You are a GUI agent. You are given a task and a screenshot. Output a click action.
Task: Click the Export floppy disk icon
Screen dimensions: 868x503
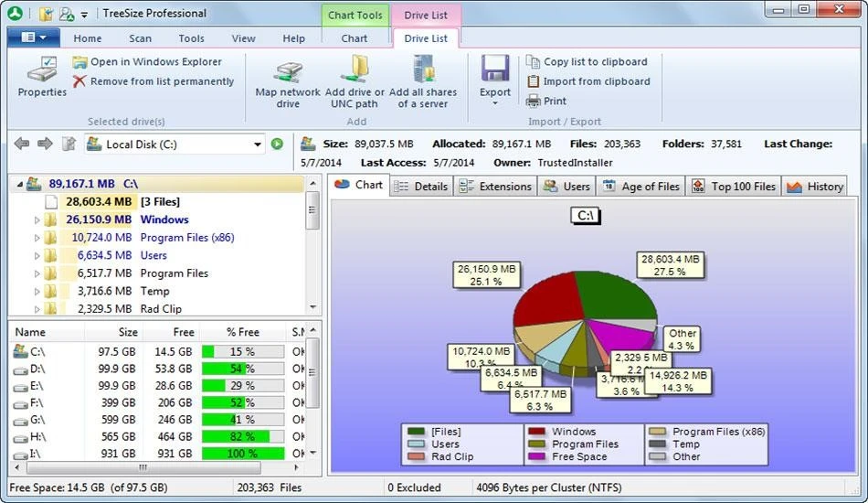495,69
